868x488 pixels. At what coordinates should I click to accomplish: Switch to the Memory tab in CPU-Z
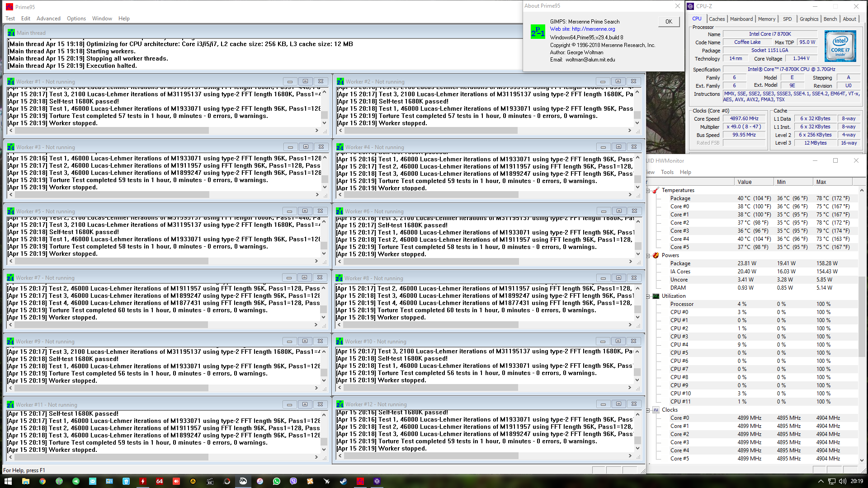click(766, 19)
